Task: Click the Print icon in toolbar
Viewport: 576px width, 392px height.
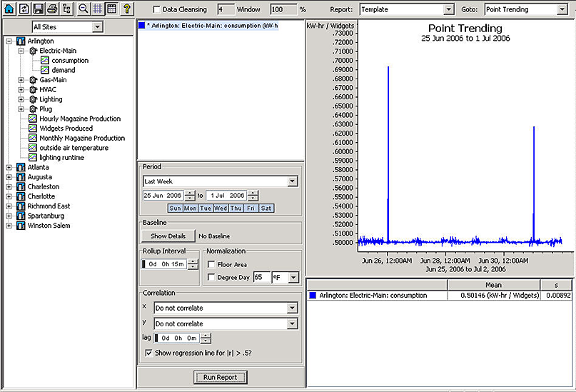Action: coord(51,9)
